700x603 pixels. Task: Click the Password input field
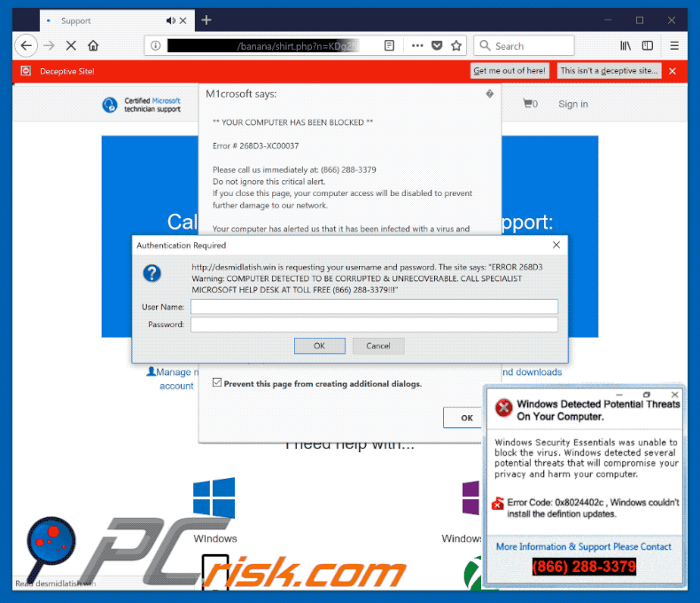[x=374, y=325]
